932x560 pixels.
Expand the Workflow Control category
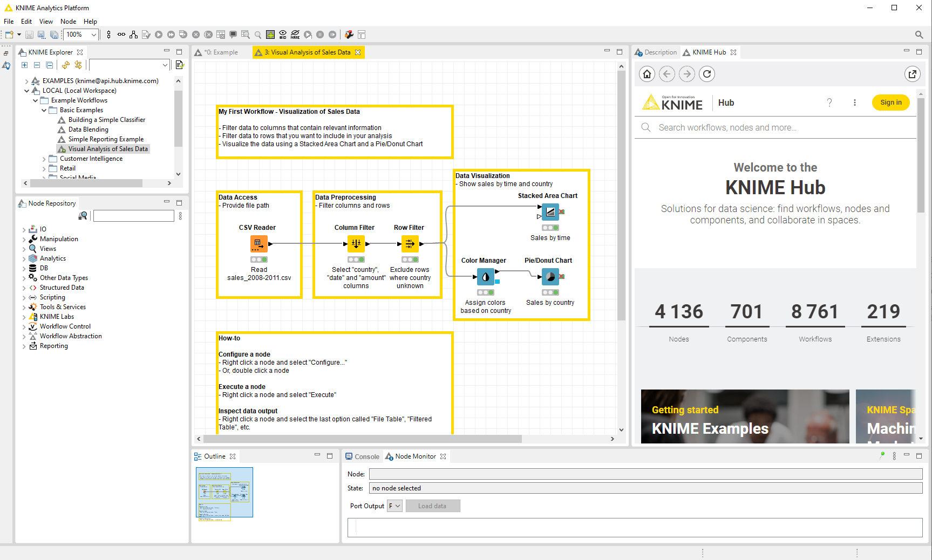point(24,326)
